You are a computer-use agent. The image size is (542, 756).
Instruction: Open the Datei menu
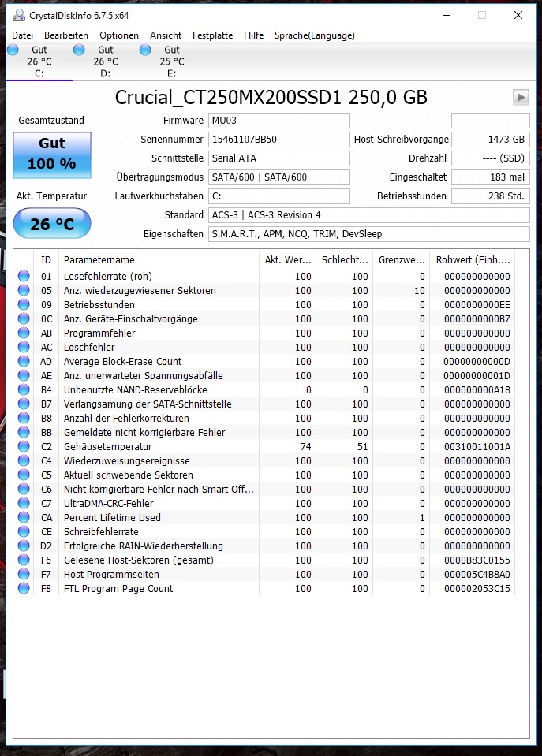click(x=22, y=35)
